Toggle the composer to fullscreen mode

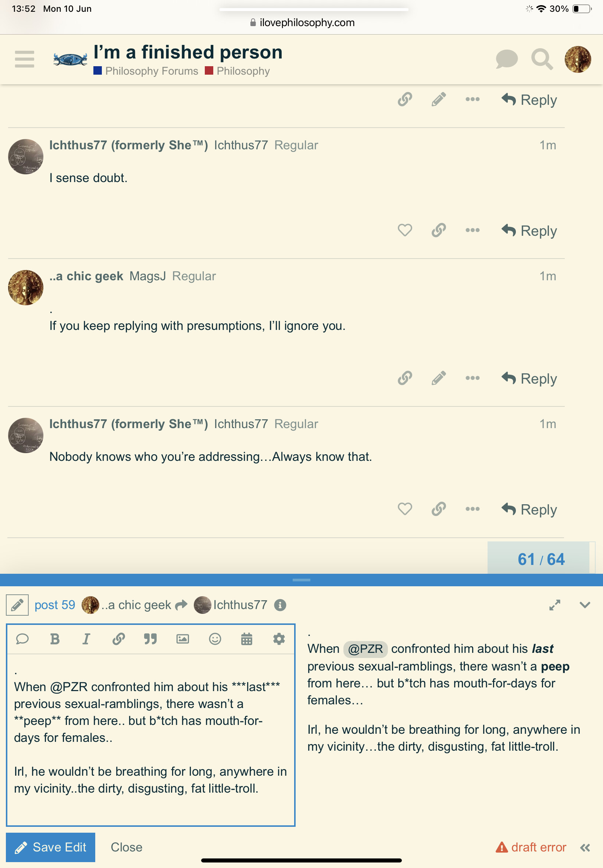pos(554,605)
